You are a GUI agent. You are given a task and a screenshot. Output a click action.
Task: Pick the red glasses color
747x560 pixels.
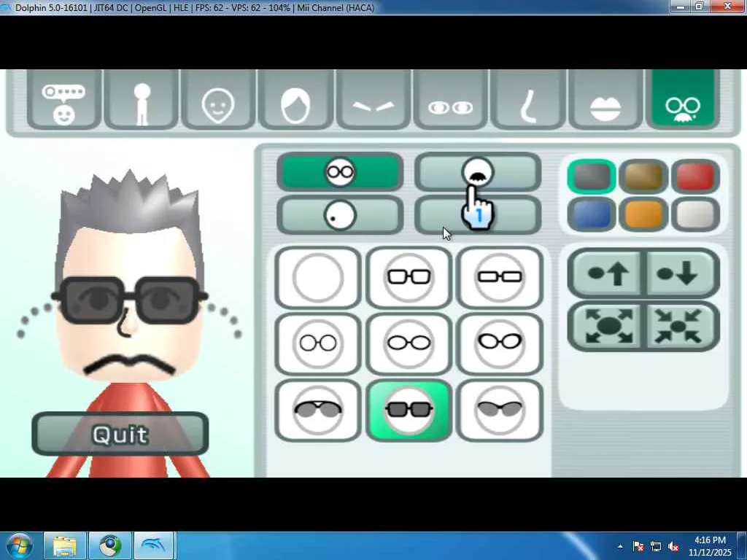pyautogui.click(x=695, y=176)
